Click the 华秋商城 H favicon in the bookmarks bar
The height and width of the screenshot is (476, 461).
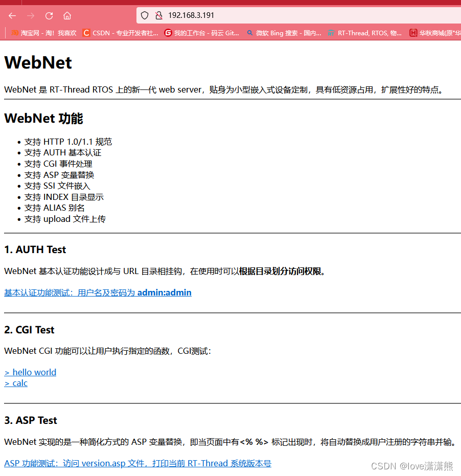click(x=413, y=33)
